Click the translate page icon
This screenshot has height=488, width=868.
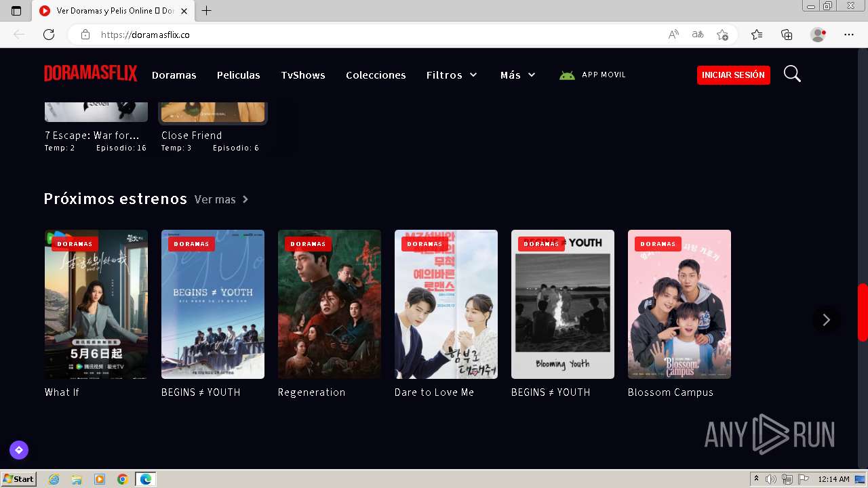tap(698, 35)
